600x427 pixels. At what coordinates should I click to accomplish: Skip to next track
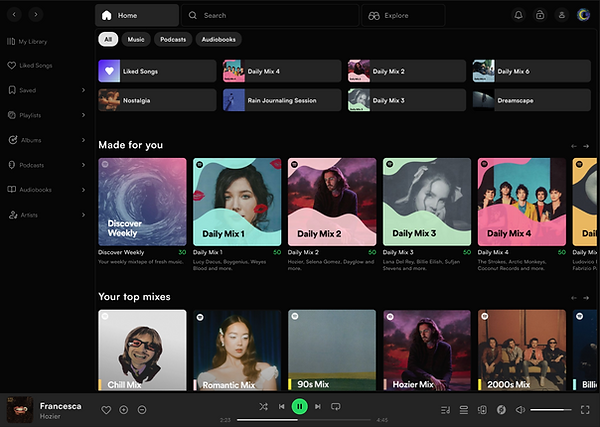point(318,406)
